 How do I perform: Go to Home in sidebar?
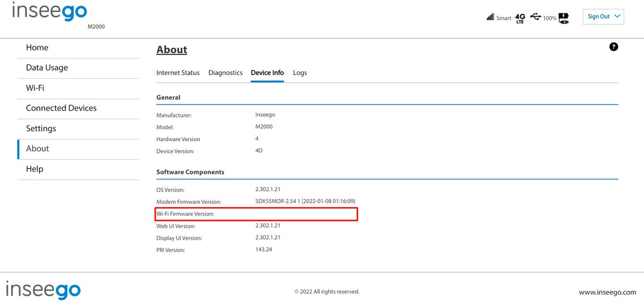78,48
